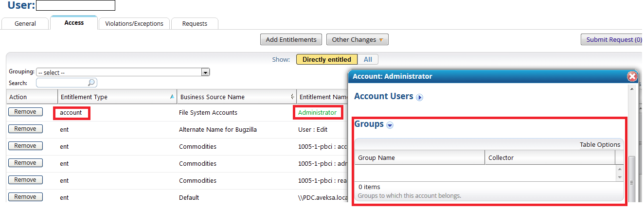Click the Groups table scroll down arrow

[619, 177]
